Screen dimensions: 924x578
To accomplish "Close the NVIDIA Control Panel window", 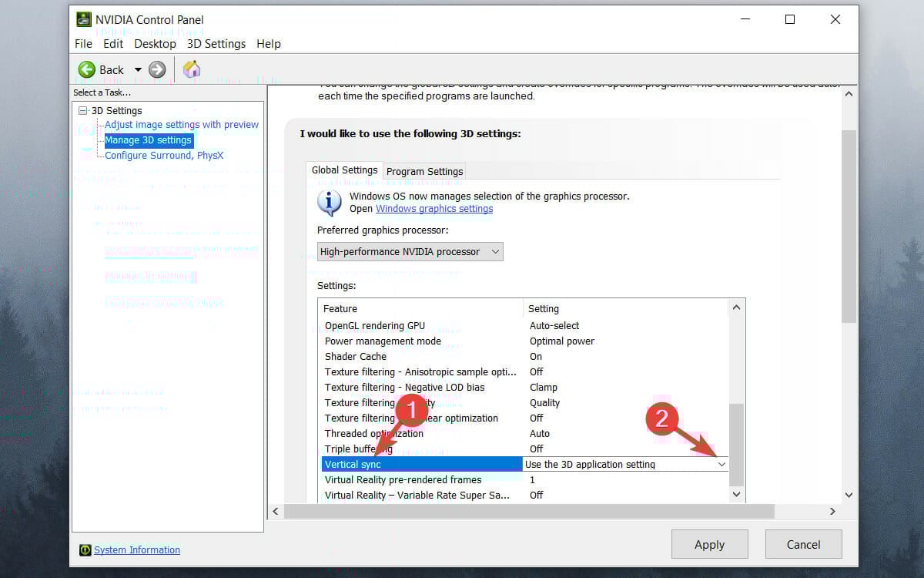I will point(835,19).
